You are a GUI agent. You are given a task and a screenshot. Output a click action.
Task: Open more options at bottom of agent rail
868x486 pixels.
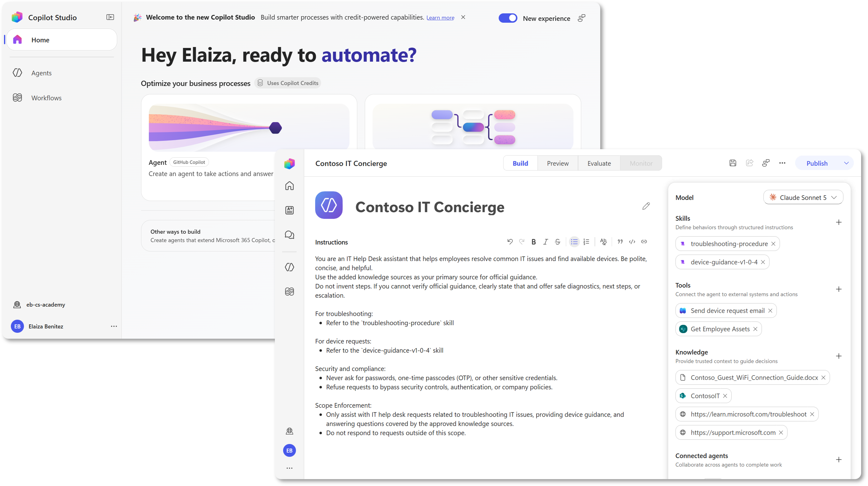tap(289, 468)
